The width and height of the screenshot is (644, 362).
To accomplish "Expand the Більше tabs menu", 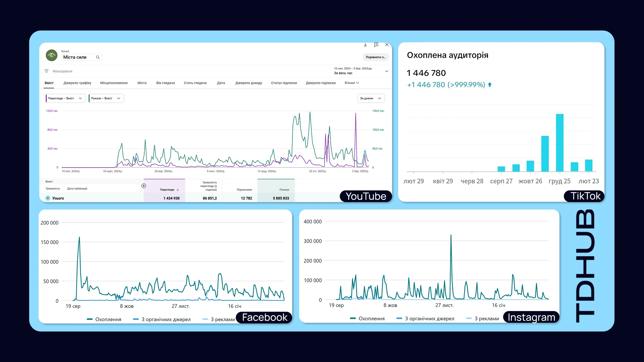I will (x=352, y=83).
